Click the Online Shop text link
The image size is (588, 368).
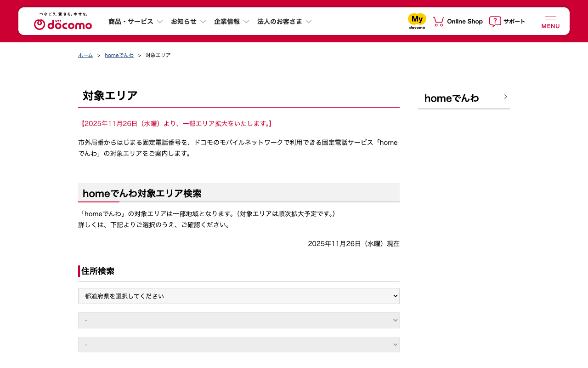click(465, 22)
